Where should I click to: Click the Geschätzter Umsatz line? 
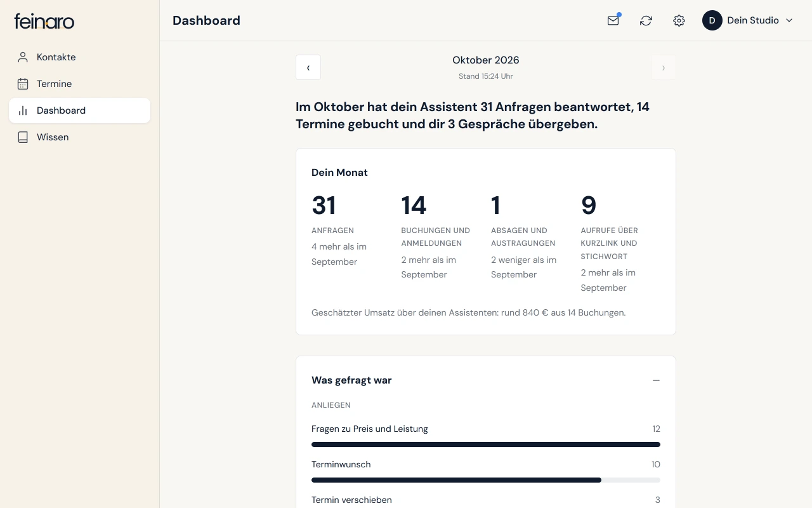pos(469,312)
